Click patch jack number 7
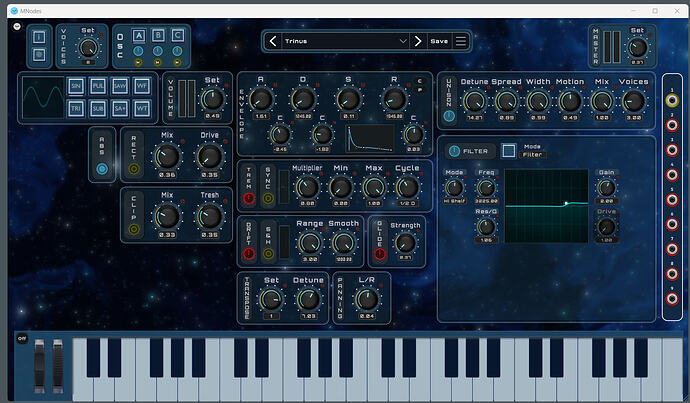 click(x=672, y=249)
